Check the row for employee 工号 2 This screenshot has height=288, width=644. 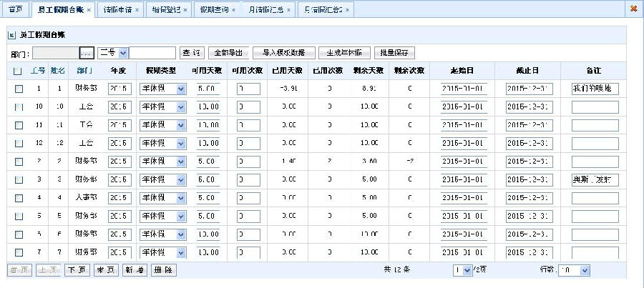[19, 162]
